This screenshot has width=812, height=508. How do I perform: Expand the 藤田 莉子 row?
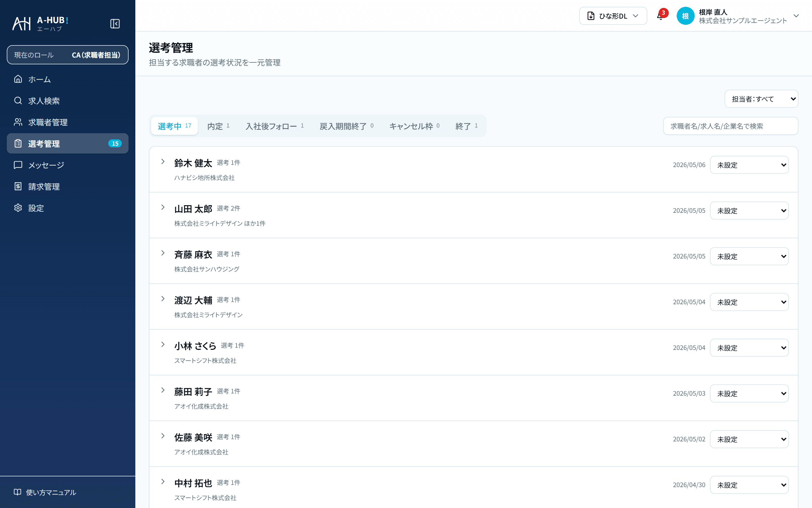click(163, 390)
